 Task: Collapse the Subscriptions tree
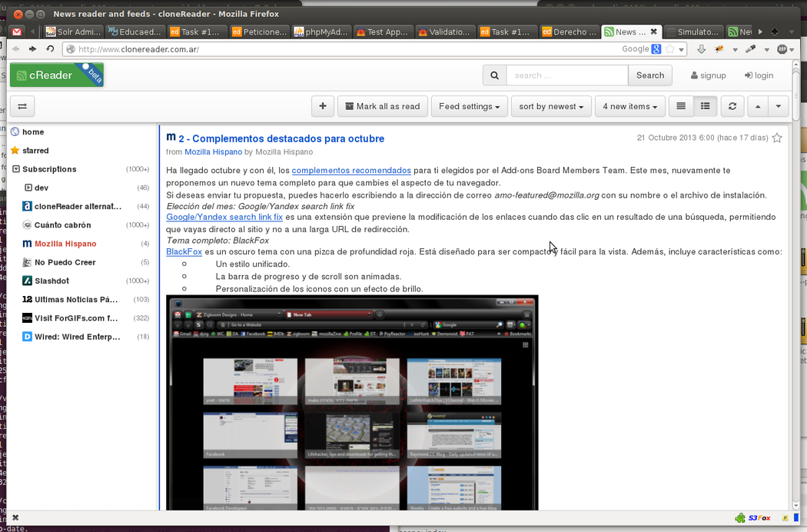pos(15,169)
